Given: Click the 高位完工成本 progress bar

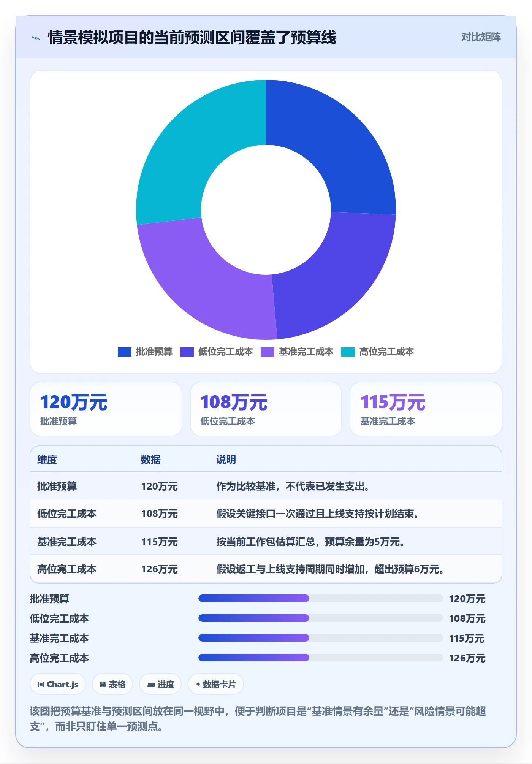Looking at the screenshot, I should click(x=321, y=658).
